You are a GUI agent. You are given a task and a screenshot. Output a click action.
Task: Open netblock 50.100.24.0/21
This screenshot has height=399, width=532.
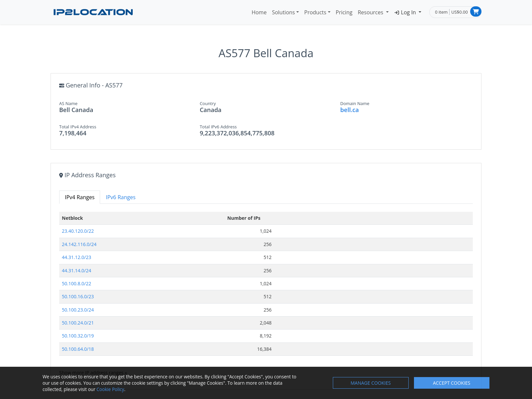tap(78, 323)
